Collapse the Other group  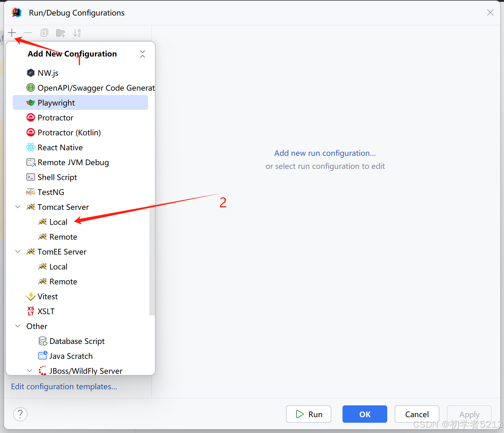pyautogui.click(x=18, y=326)
